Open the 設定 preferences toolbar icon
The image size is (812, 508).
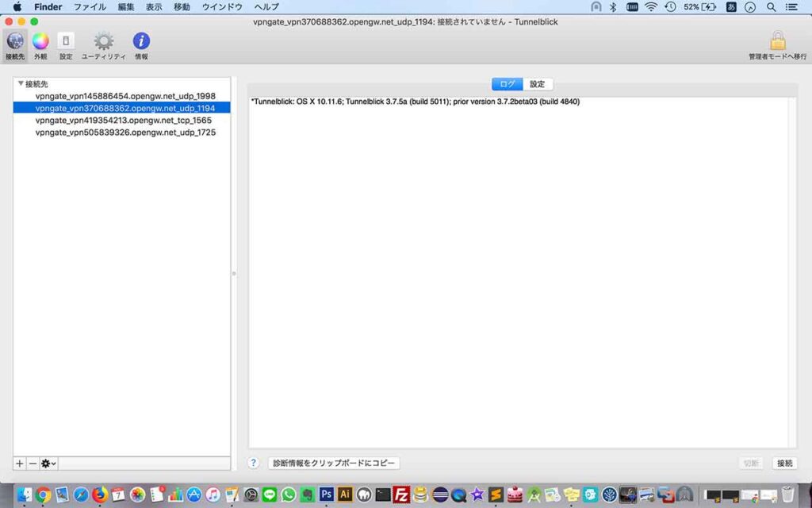coord(66,42)
